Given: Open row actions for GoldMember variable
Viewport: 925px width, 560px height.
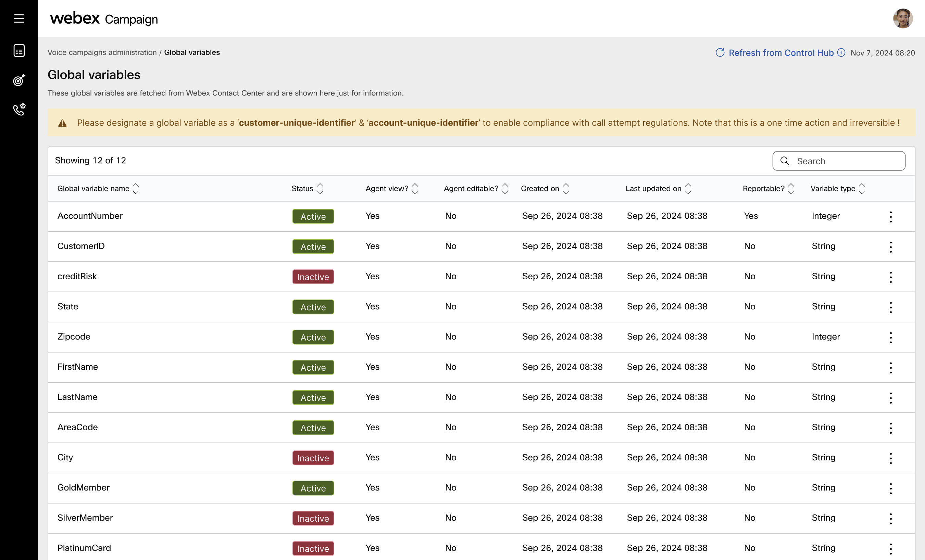Looking at the screenshot, I should [x=890, y=488].
